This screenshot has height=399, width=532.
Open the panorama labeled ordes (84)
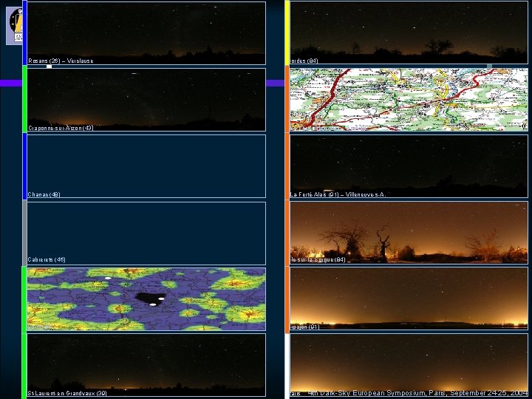[409, 33]
